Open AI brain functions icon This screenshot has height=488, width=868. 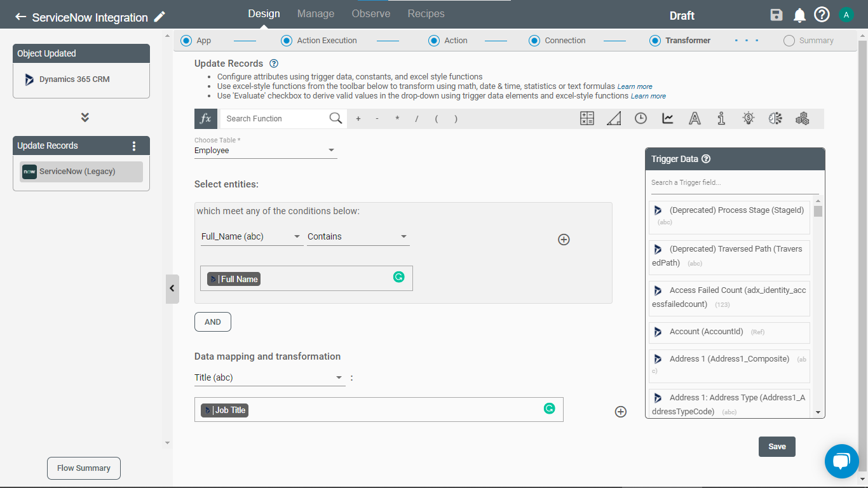click(x=775, y=118)
